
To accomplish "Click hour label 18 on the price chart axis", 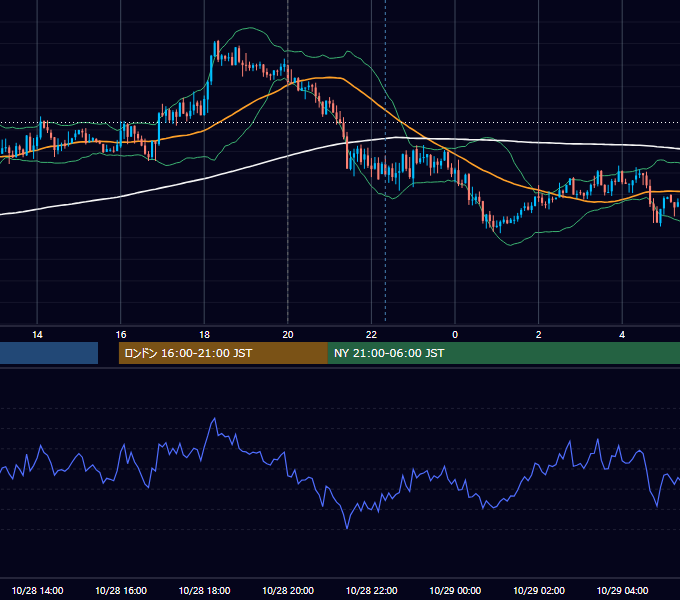I will point(204,335).
